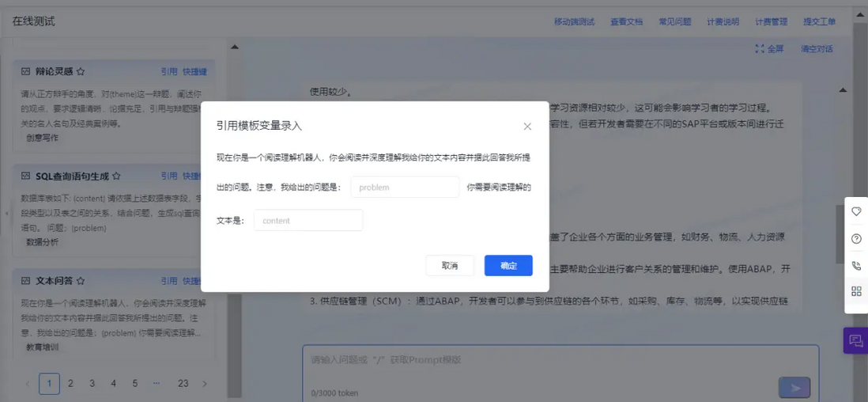Viewport: 868px width, 402px height.
Task: Click the send message arrow button
Action: click(x=794, y=388)
